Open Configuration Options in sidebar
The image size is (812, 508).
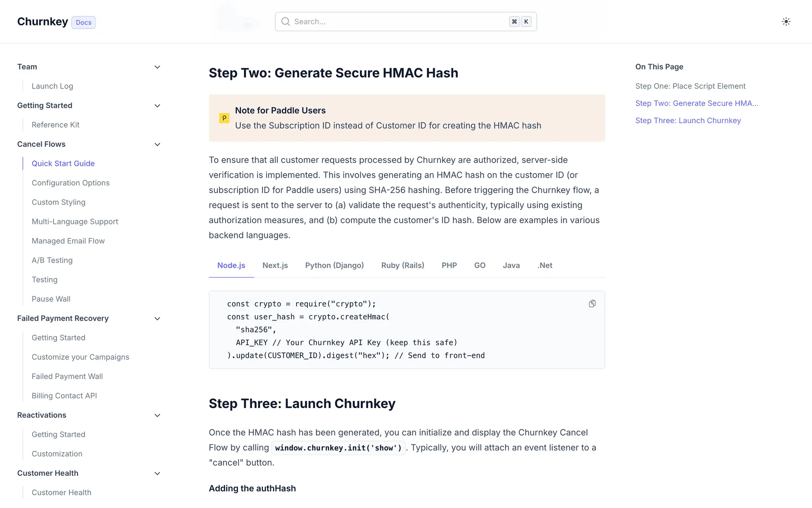[x=71, y=183]
